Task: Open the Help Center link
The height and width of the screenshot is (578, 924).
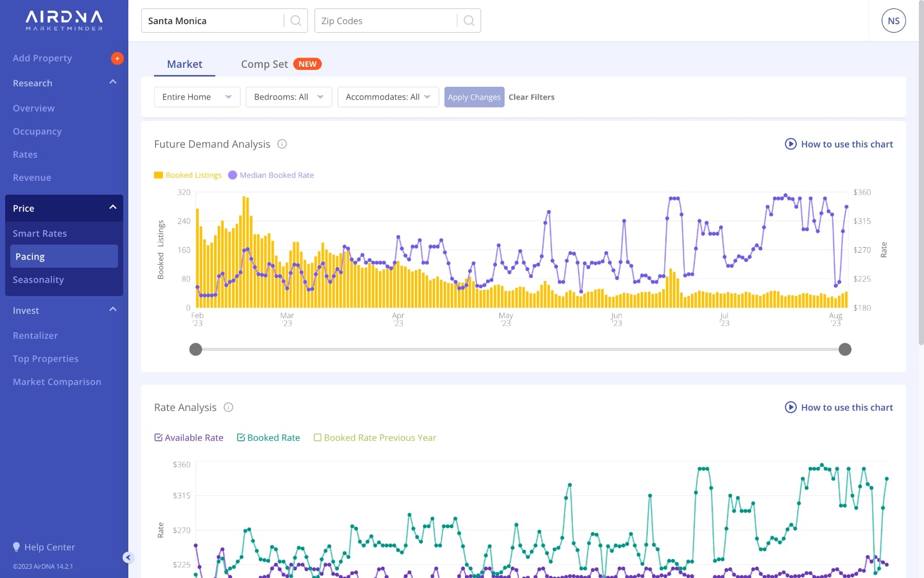Action: point(49,547)
